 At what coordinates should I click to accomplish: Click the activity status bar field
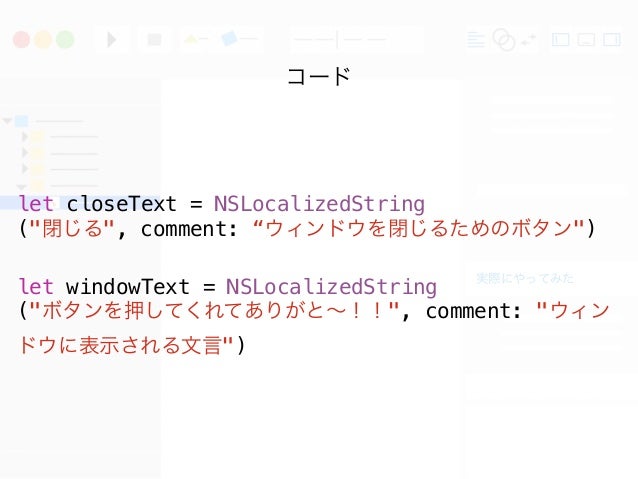click(x=356, y=39)
